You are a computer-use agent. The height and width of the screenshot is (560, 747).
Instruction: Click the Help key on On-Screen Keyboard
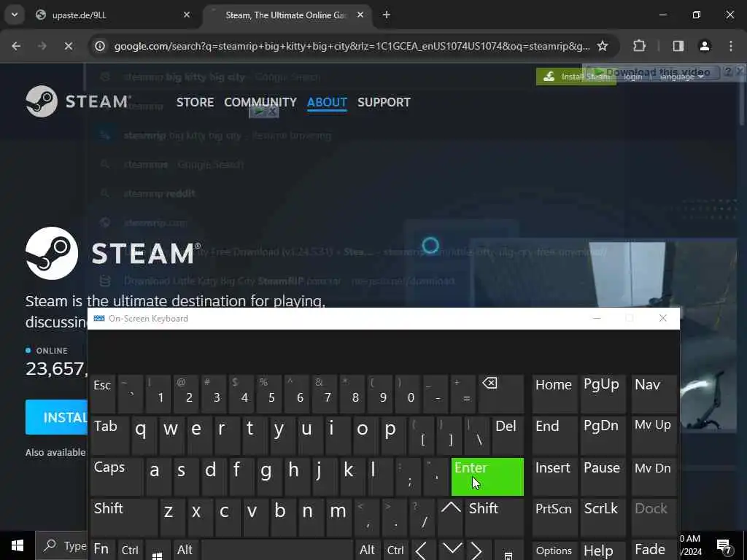tap(602, 551)
